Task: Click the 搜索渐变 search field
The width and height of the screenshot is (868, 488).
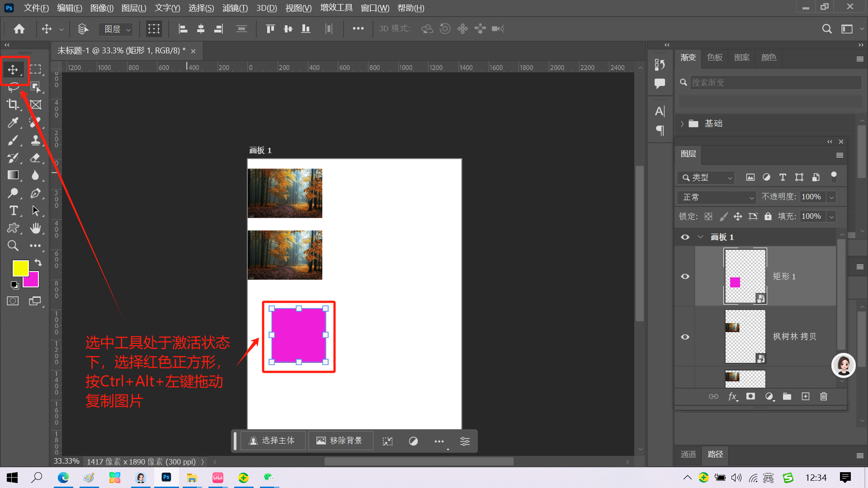Action: click(x=775, y=83)
